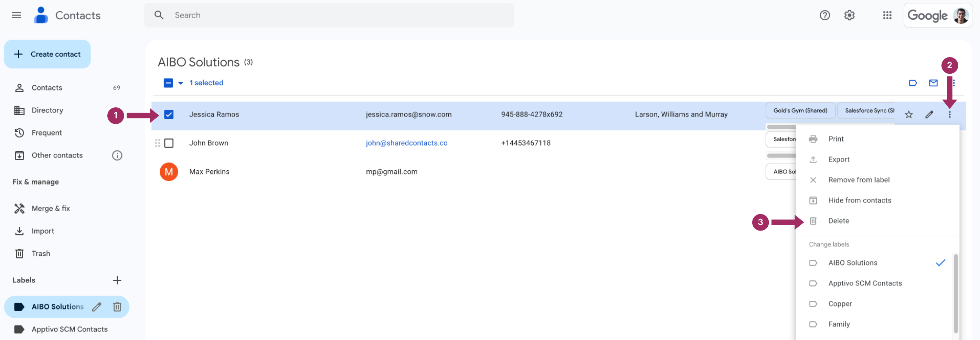Open the toolbar More actions dots
Screen dimensions: 980x340
[x=954, y=83]
